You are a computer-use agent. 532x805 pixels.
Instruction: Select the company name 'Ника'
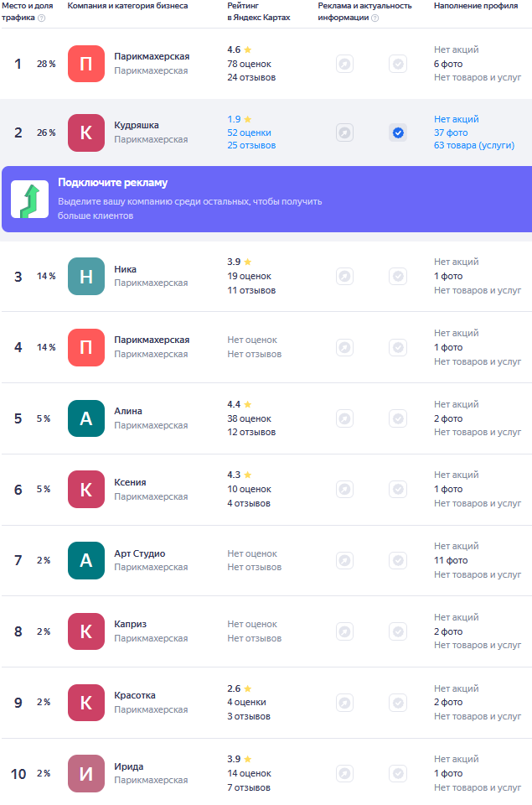(125, 269)
